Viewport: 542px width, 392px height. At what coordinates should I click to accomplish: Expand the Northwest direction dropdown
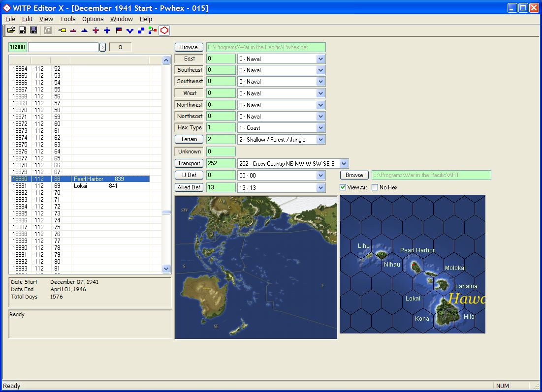(x=320, y=105)
